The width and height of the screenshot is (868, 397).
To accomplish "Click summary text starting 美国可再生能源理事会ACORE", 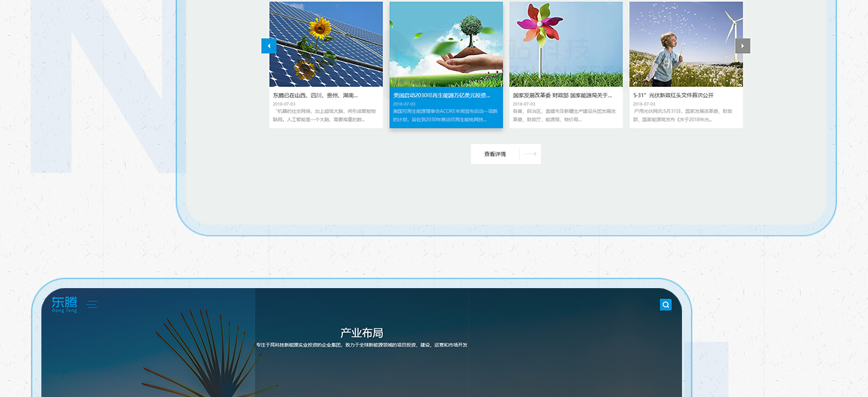I will (445, 115).
